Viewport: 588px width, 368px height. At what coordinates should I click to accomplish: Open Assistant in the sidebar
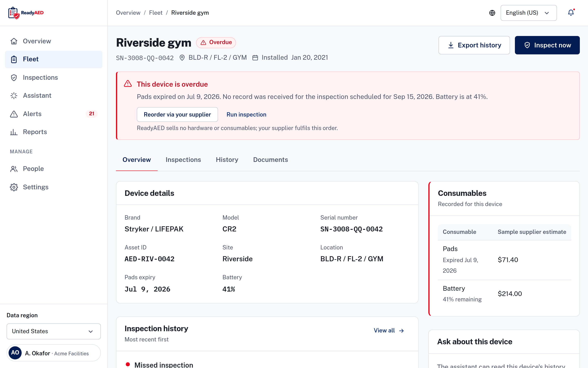54,96
